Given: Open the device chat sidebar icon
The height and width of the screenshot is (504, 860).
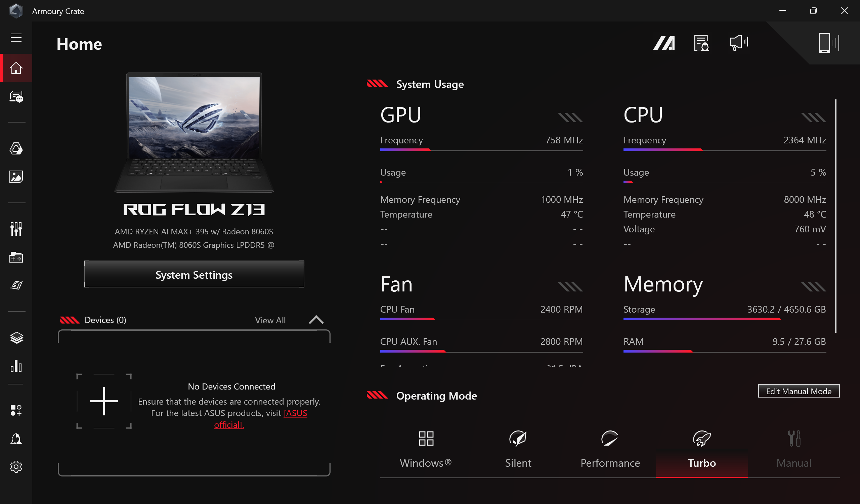Looking at the screenshot, I should 16,97.
